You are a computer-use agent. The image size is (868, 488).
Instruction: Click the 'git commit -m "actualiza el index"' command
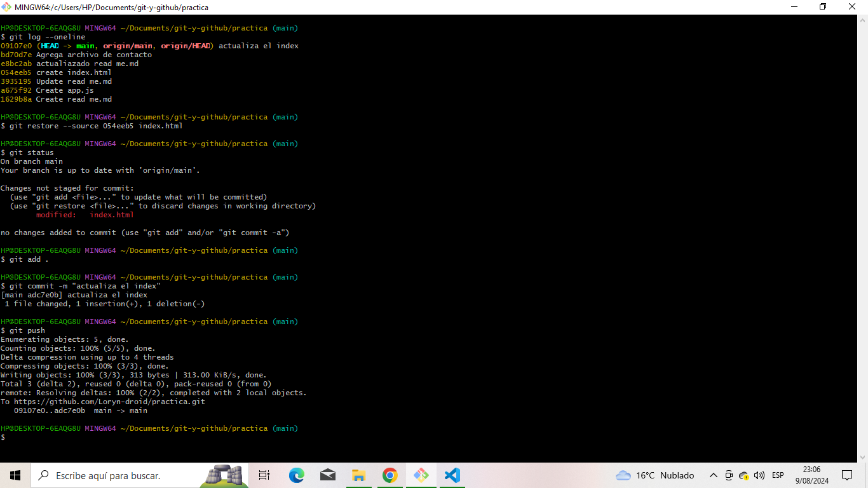point(85,286)
